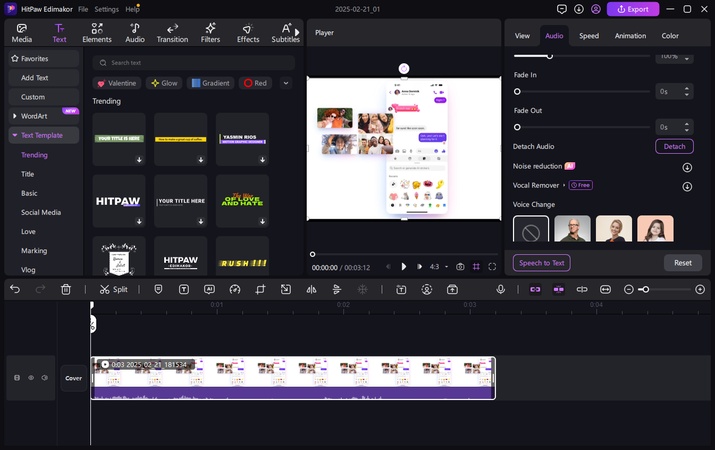Viewport: 715px width, 450px height.
Task: Click the redo arrow in timeline toolbar
Action: (x=40, y=289)
